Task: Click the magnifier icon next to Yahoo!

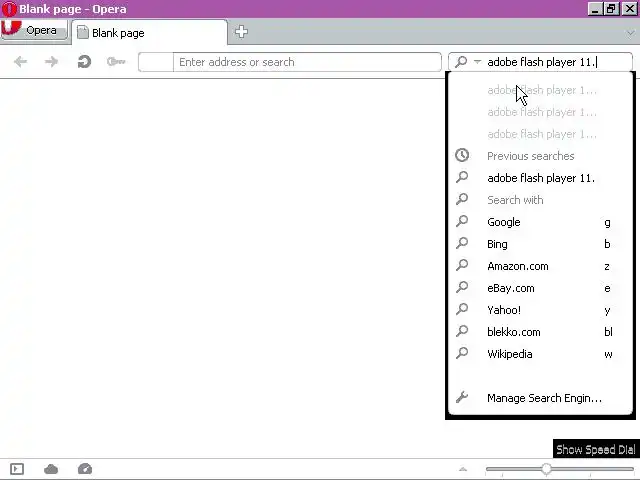Action: tap(462, 309)
